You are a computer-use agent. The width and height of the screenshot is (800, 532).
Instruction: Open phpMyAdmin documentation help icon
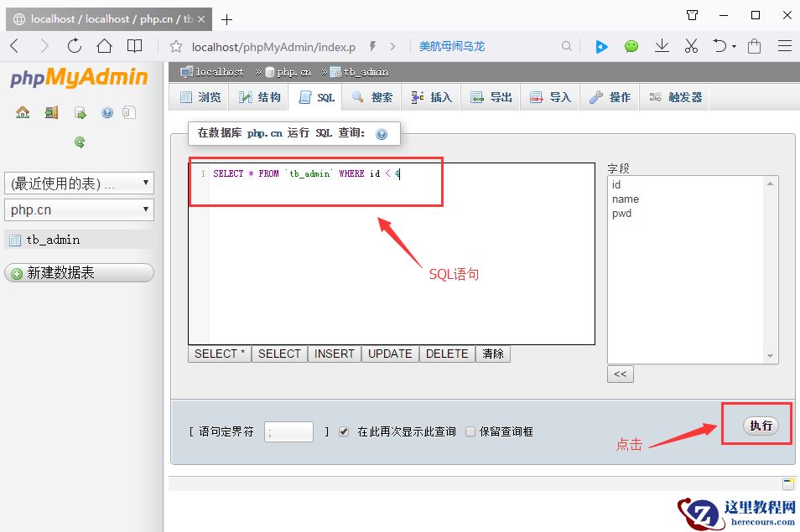[x=107, y=112]
